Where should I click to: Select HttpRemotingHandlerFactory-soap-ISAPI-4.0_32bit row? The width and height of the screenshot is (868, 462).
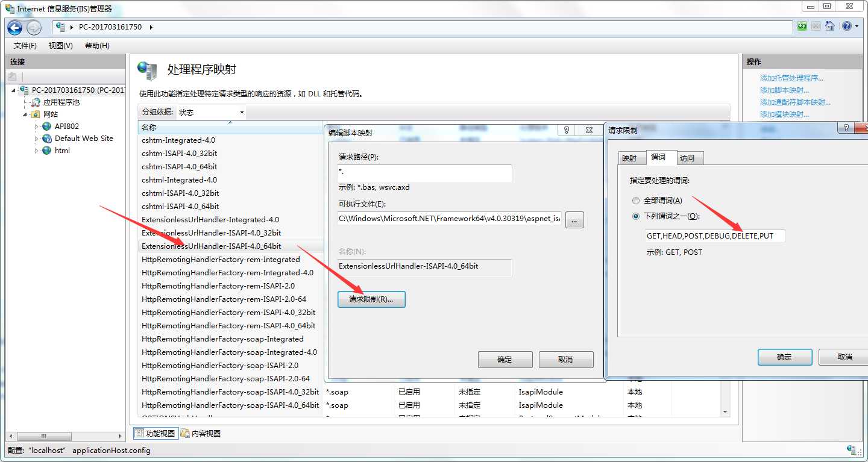(x=230, y=392)
